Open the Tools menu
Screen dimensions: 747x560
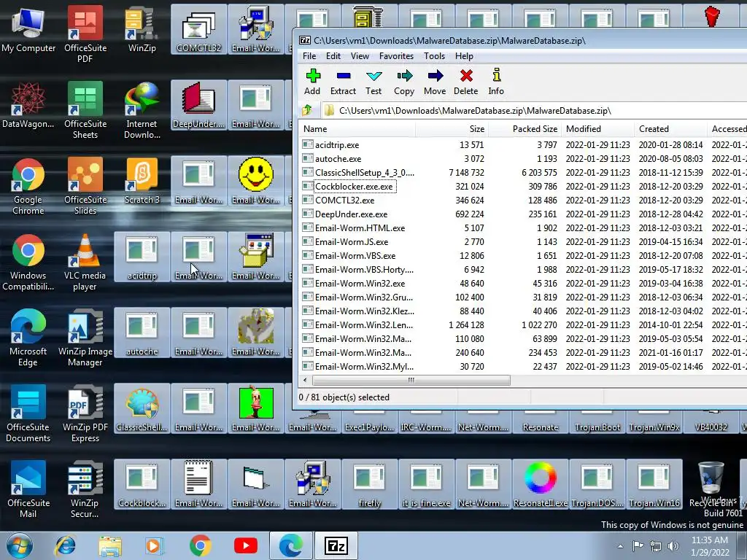(435, 56)
